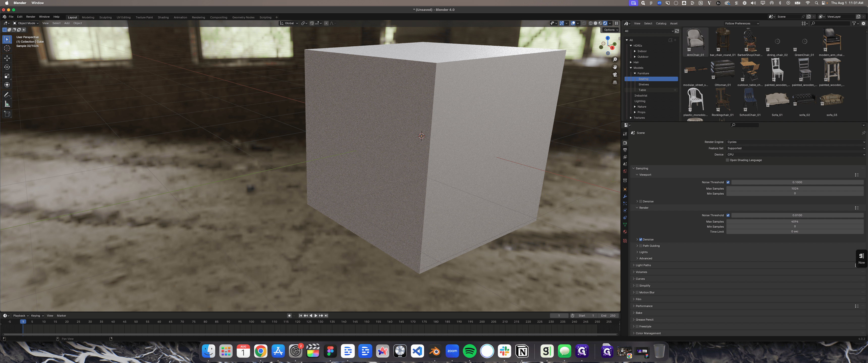Image resolution: width=868 pixels, height=363 pixels.
Task: Open Output properties tab icon
Action: (625, 150)
